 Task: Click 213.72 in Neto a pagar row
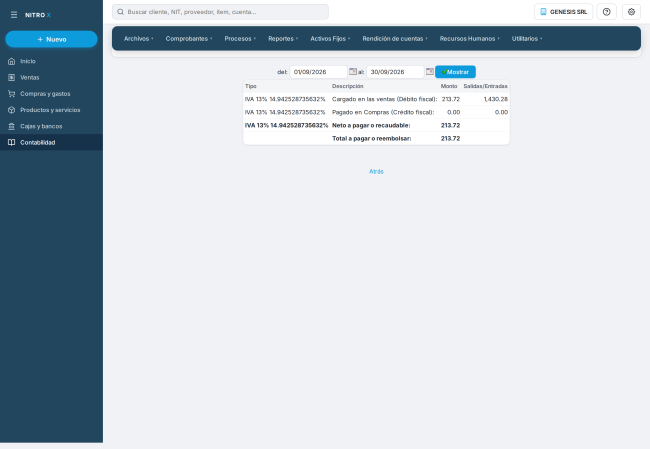[x=451, y=125]
